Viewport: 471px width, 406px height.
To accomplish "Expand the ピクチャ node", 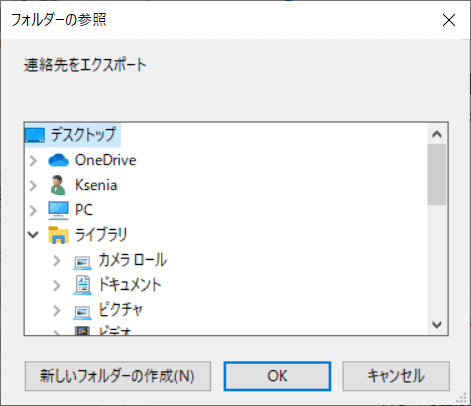I will coord(57,311).
